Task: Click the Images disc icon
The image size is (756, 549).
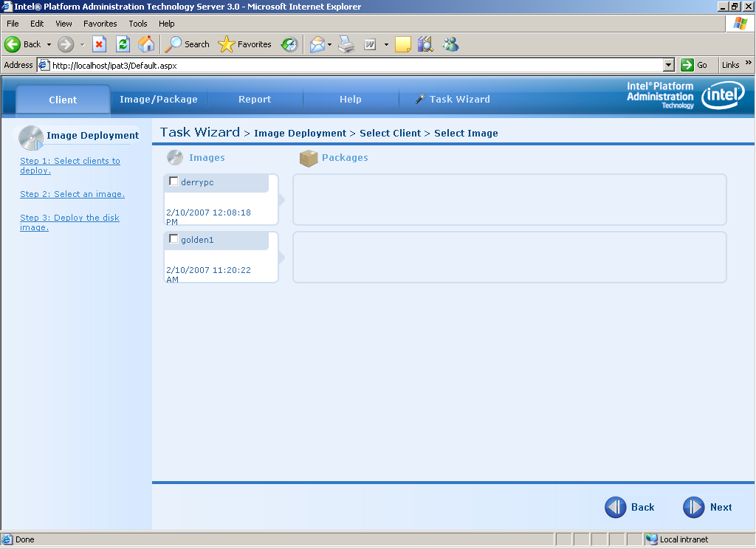Action: click(x=174, y=158)
